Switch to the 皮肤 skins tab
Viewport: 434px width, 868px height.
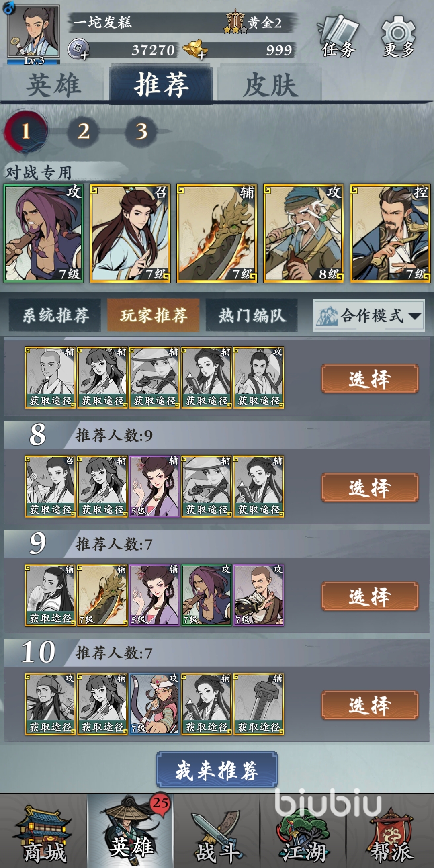click(x=270, y=84)
